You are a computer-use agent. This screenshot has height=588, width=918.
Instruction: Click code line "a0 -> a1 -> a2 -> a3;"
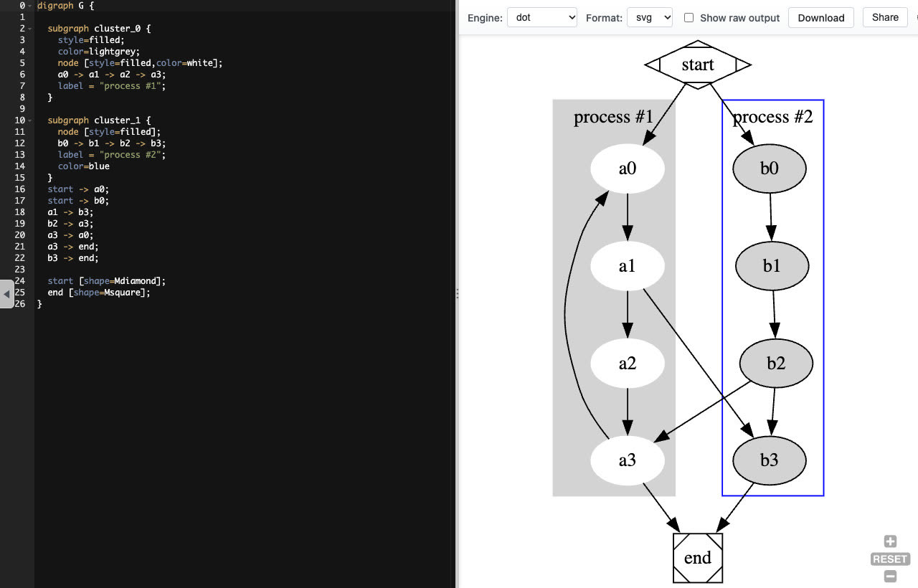point(112,75)
